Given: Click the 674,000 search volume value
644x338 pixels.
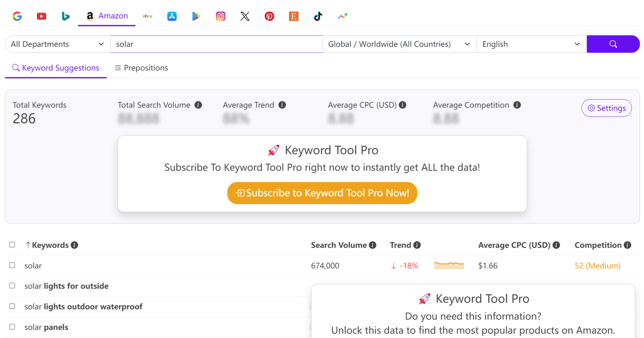Looking at the screenshot, I should pos(325,266).
